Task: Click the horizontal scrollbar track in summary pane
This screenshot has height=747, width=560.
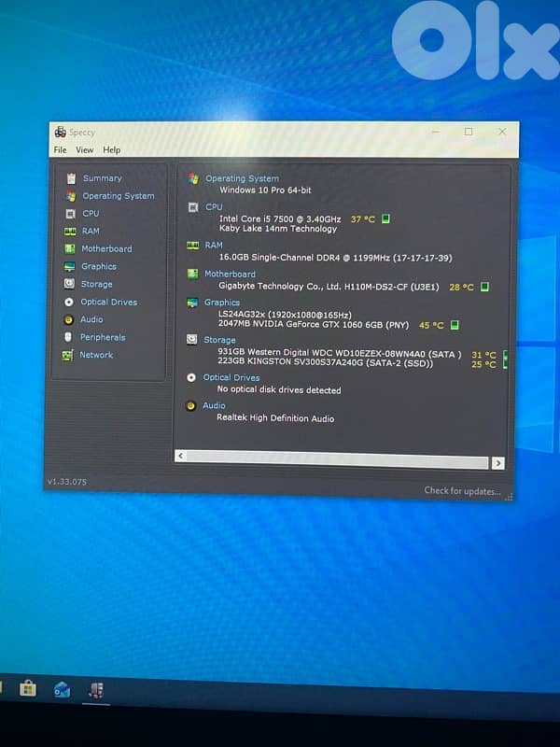Action: point(337,459)
